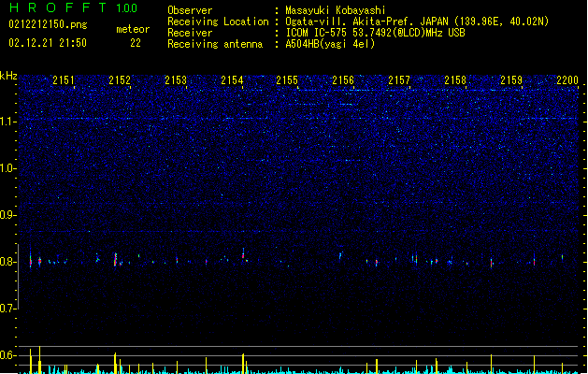
Task: Click the 2155 time marker
Action: (x=287, y=80)
